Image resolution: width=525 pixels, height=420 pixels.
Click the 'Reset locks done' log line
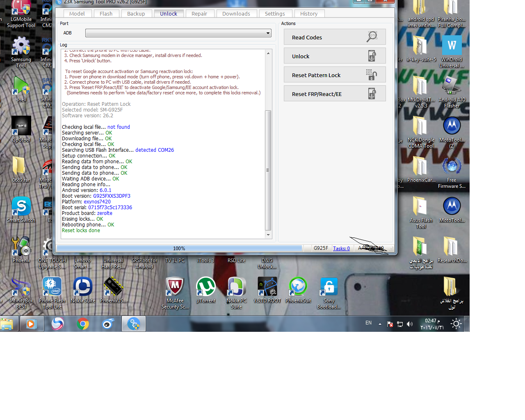point(81,231)
